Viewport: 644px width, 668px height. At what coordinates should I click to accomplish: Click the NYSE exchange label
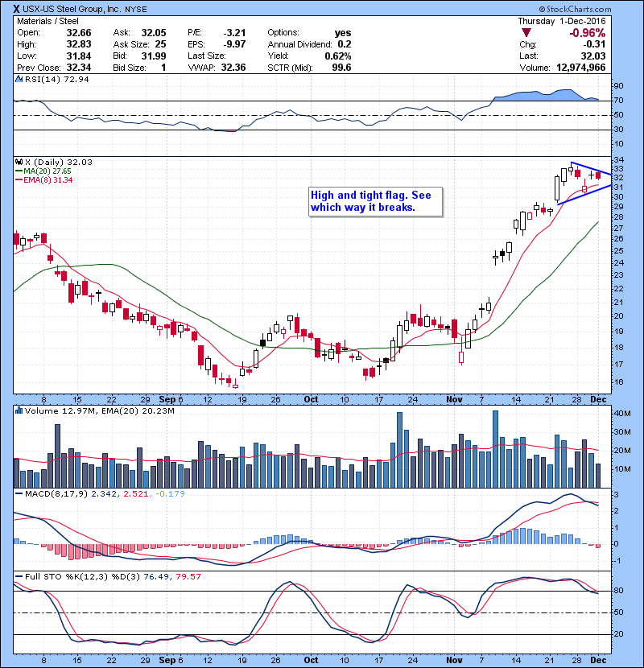[136, 10]
